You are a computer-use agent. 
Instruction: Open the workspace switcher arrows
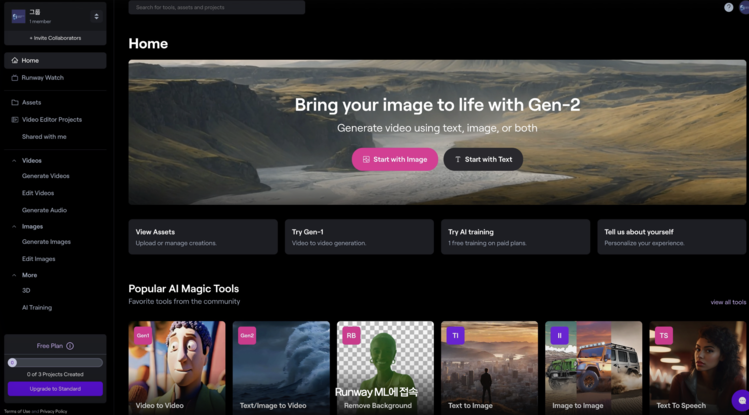pyautogui.click(x=96, y=16)
